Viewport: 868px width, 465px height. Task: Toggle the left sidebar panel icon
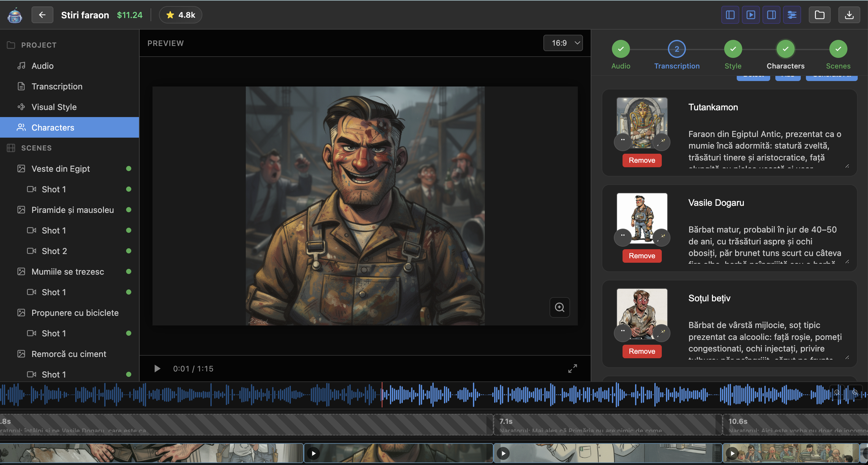point(730,15)
